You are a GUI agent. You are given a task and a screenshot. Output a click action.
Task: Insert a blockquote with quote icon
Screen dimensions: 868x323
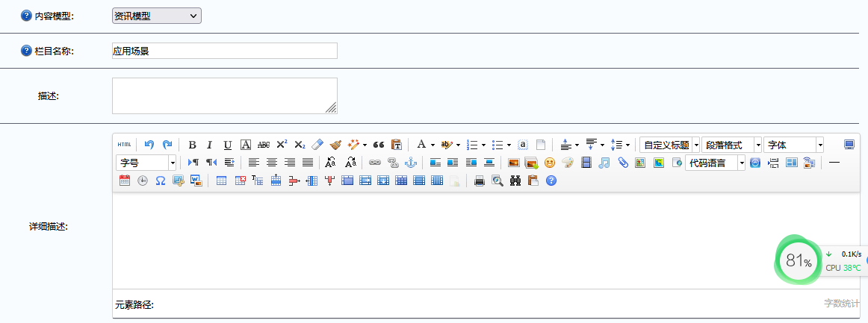click(378, 145)
